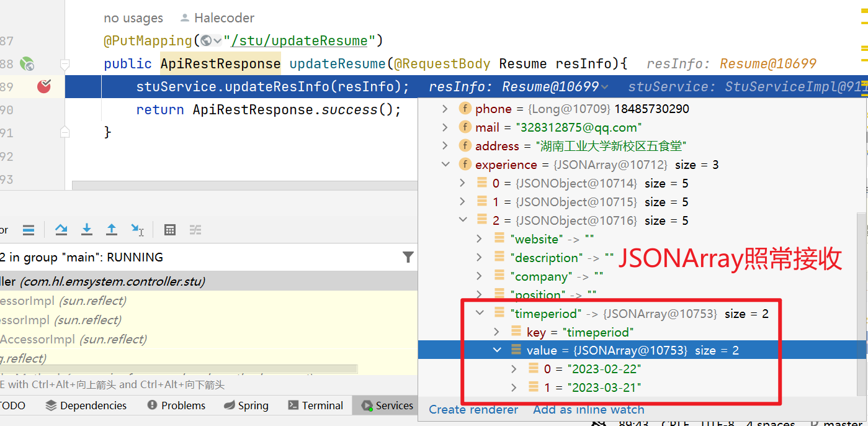Image resolution: width=868 pixels, height=426 pixels.
Task: Select the AccessorImpl (sun.reflect) stack frame
Action: (208, 339)
